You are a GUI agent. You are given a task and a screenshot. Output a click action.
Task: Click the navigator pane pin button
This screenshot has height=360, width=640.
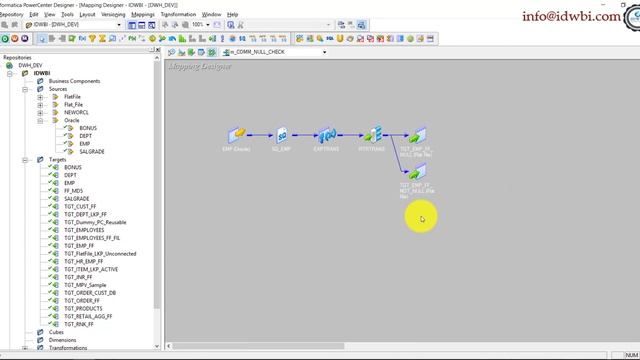coord(151,50)
